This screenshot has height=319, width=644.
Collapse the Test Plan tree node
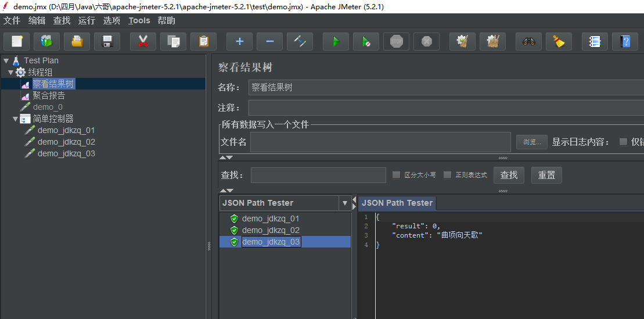point(6,61)
